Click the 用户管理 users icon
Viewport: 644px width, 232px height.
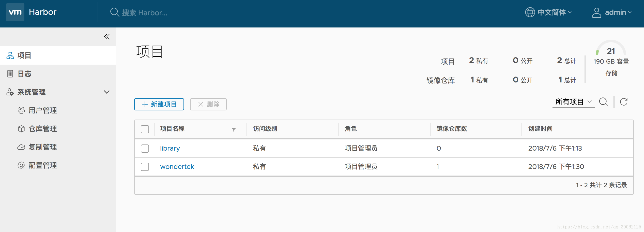[21, 110]
